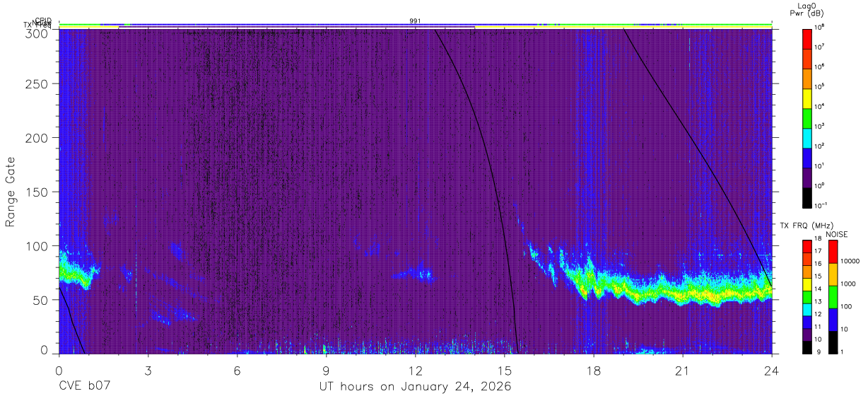Click the green segment of Lag0 Pwr colorbar

pyautogui.click(x=807, y=117)
